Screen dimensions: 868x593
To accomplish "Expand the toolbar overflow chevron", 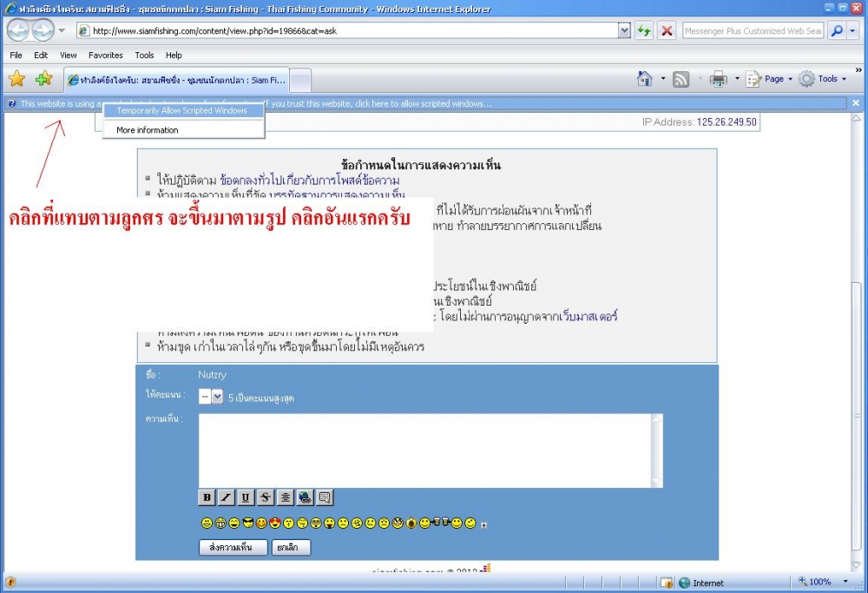I will [x=858, y=70].
